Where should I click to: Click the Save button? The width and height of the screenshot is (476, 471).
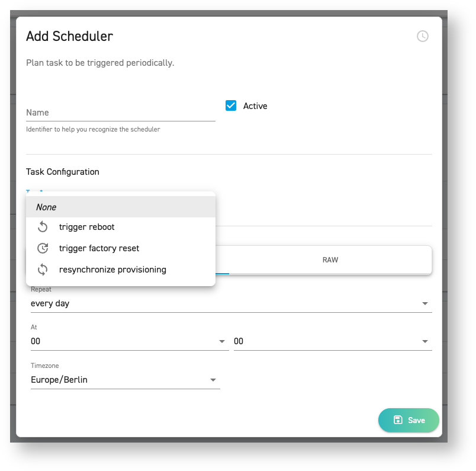tap(409, 420)
